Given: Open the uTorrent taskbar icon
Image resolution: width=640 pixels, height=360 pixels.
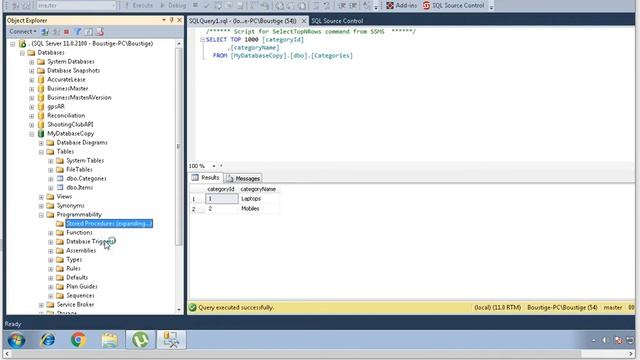Looking at the screenshot, I should 140,340.
